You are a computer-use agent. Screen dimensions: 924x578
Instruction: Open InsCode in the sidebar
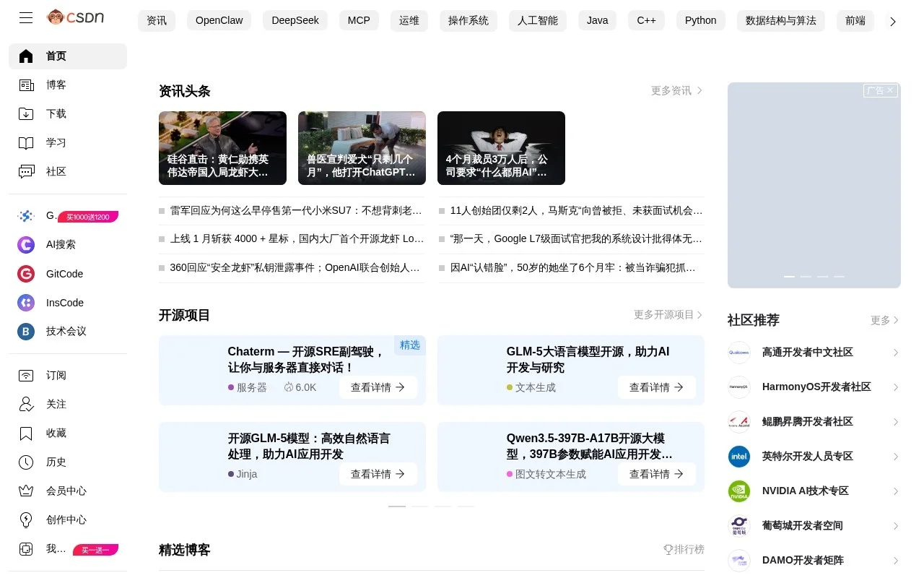(64, 303)
